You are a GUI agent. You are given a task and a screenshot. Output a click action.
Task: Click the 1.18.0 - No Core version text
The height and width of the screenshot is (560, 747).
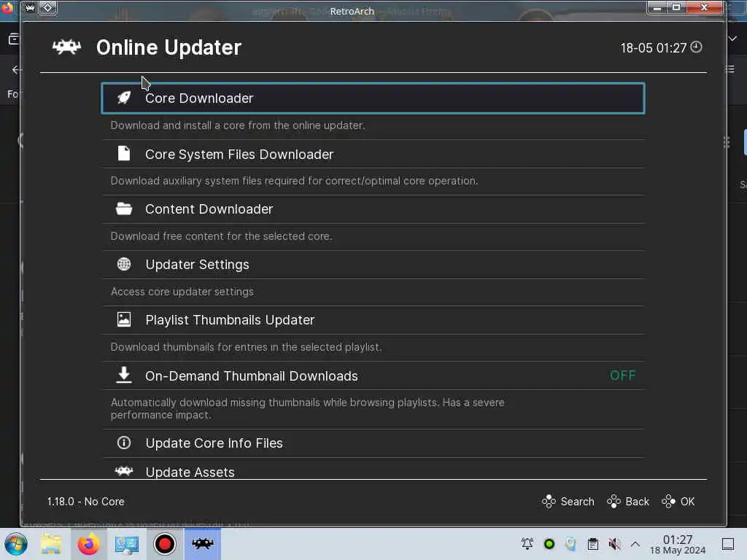86,502
